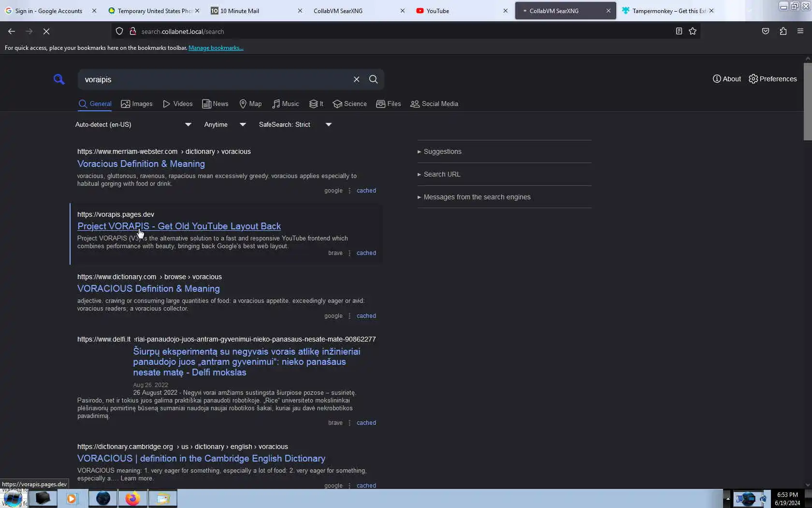Close the YouTube tab

506,11
